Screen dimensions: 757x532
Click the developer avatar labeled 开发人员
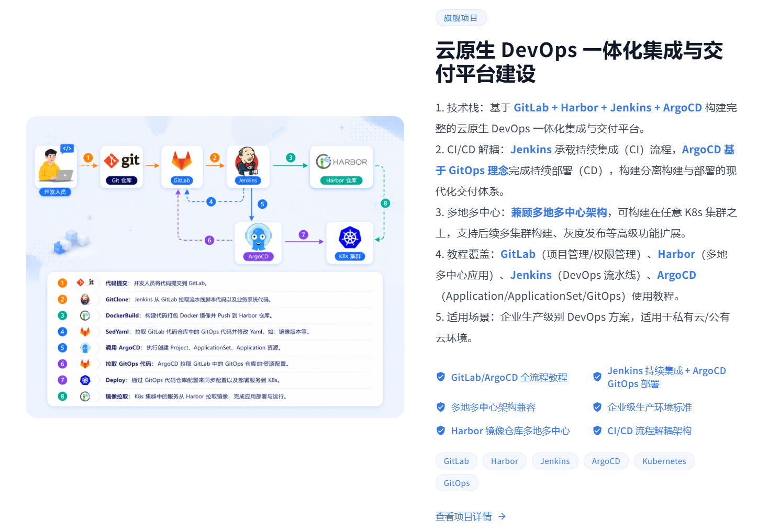tap(55, 165)
